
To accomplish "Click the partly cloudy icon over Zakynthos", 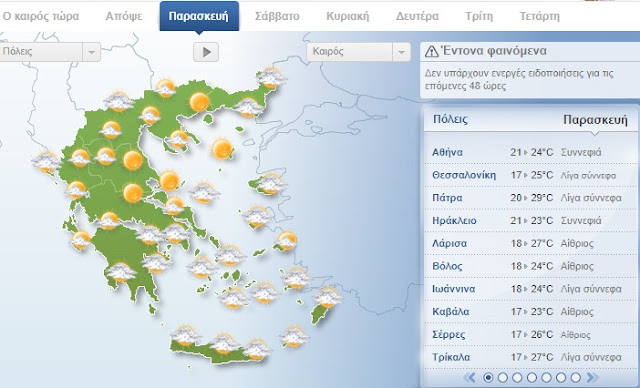I will click(x=81, y=240).
